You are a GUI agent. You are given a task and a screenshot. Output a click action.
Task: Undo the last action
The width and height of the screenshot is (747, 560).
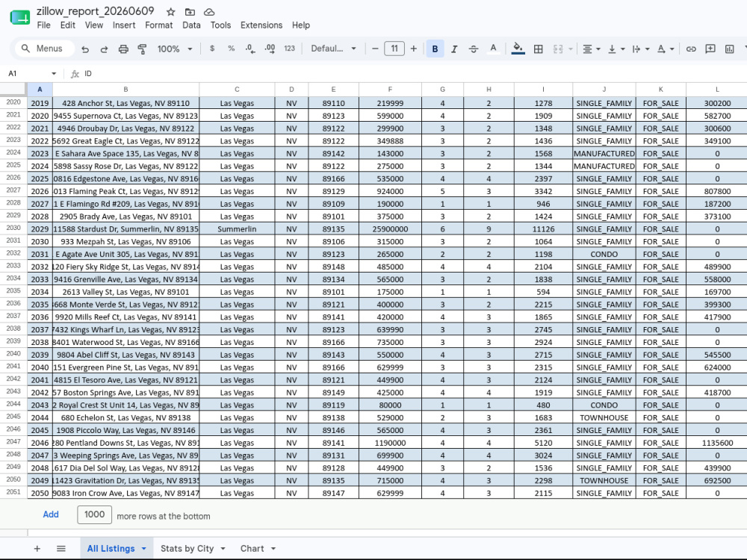coord(85,49)
